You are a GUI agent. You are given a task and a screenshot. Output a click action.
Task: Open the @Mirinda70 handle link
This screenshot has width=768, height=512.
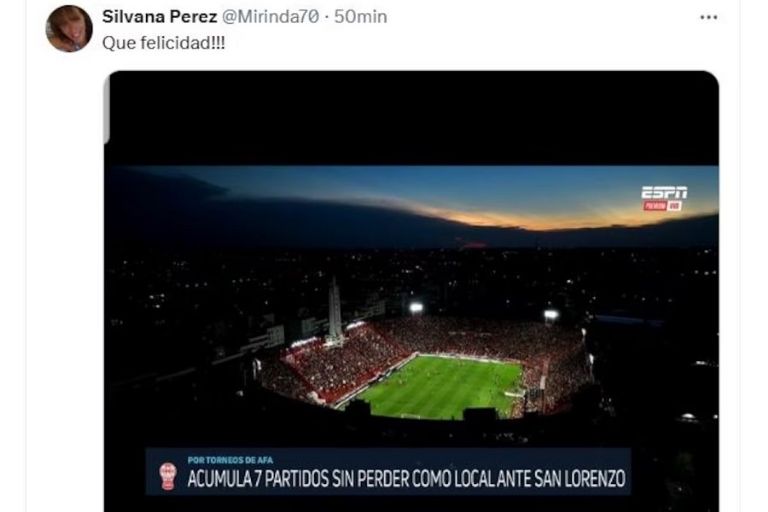[x=270, y=17]
